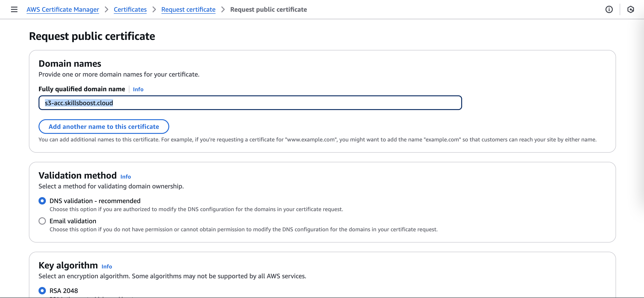Click the fully qualified domain name field
Image resolution: width=644 pixels, height=298 pixels.
[x=250, y=103]
